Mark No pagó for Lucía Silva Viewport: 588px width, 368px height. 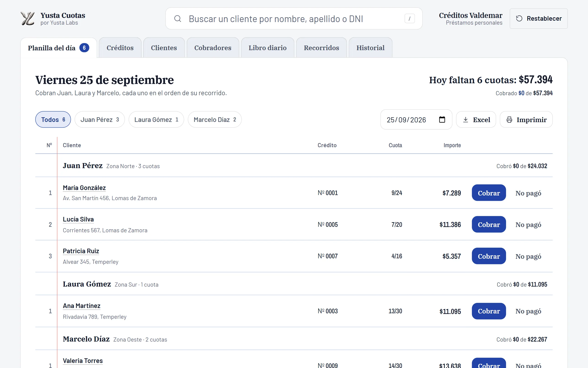click(x=528, y=225)
